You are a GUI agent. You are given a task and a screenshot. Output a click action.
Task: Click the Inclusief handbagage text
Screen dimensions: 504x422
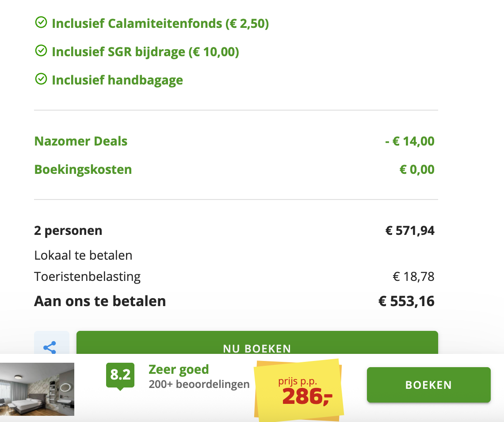tap(117, 81)
